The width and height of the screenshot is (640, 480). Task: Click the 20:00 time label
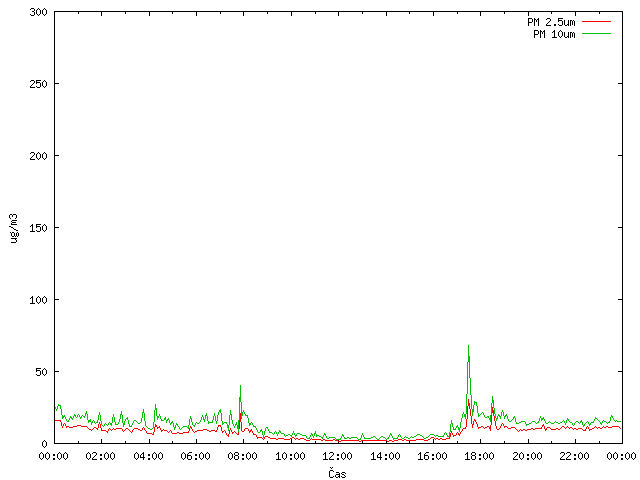[527, 456]
